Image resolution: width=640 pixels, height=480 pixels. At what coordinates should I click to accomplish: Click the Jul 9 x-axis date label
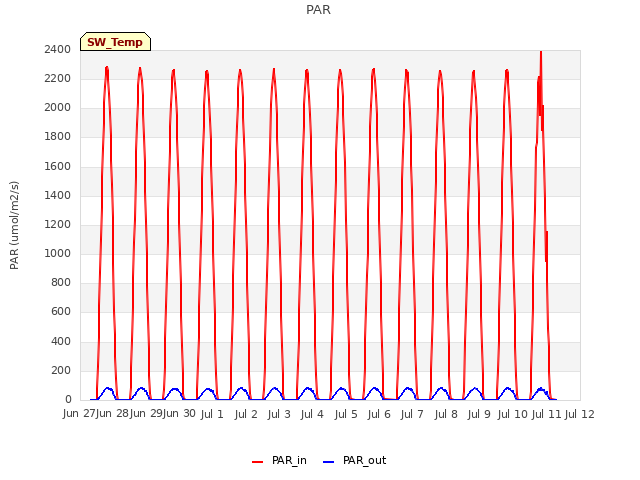point(479,414)
